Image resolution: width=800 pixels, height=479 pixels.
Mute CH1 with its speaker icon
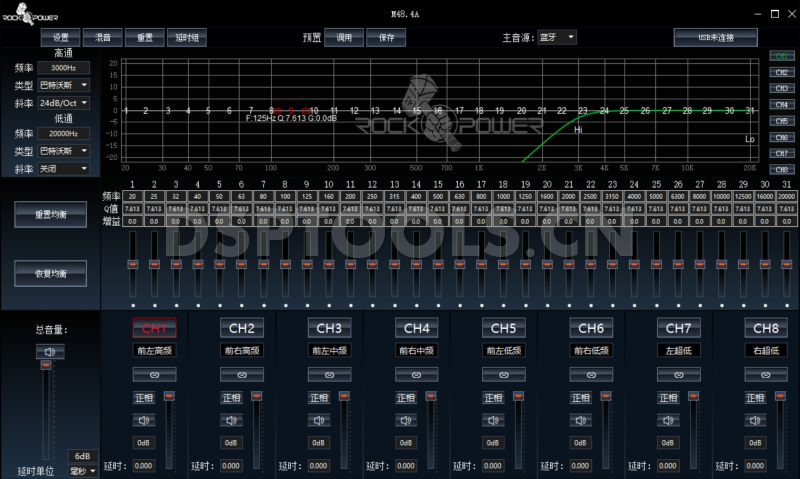[x=144, y=420]
